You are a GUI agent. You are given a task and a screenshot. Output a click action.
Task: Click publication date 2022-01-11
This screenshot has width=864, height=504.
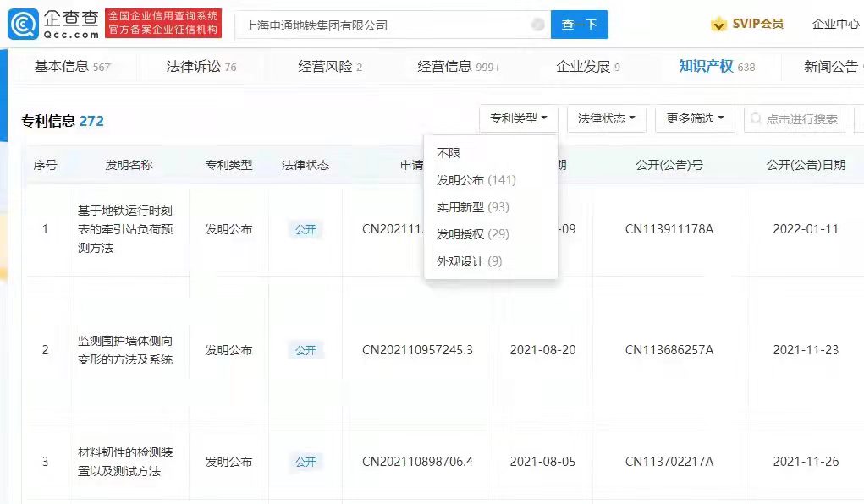(x=806, y=229)
